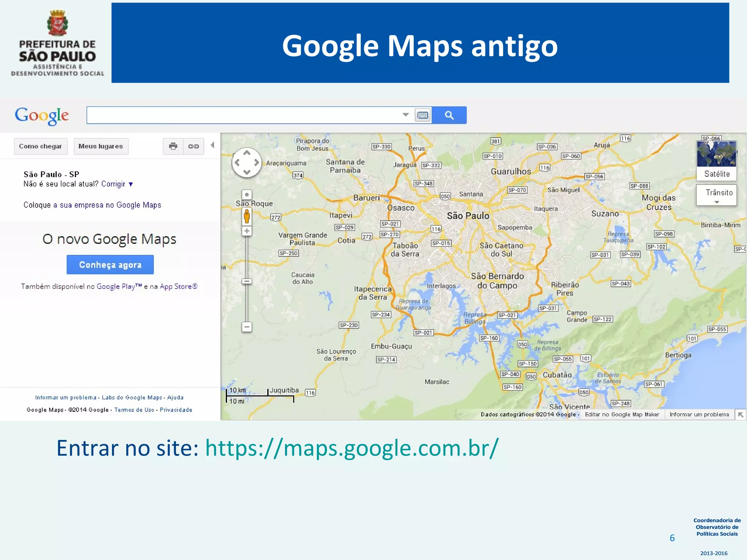Open Labs do Google Maps
The width and height of the screenshot is (747, 560).
(x=132, y=397)
